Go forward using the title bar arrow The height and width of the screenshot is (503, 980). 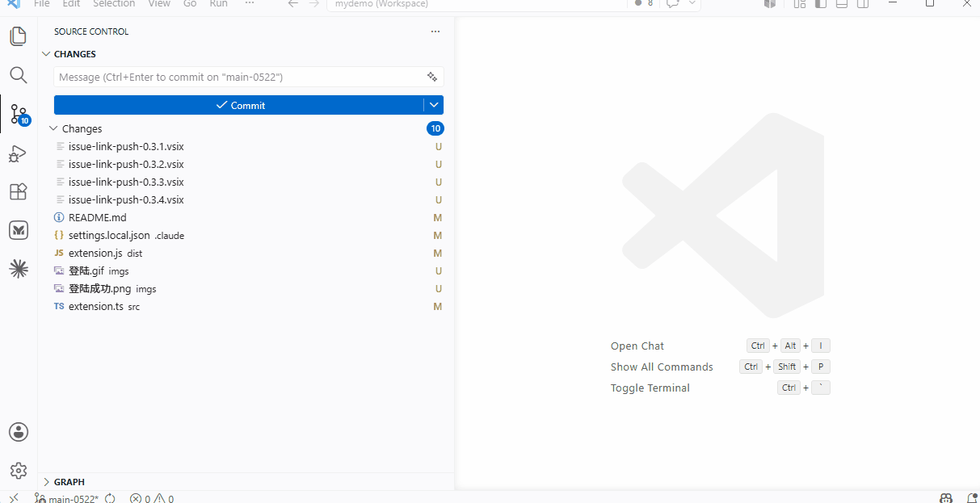(314, 4)
